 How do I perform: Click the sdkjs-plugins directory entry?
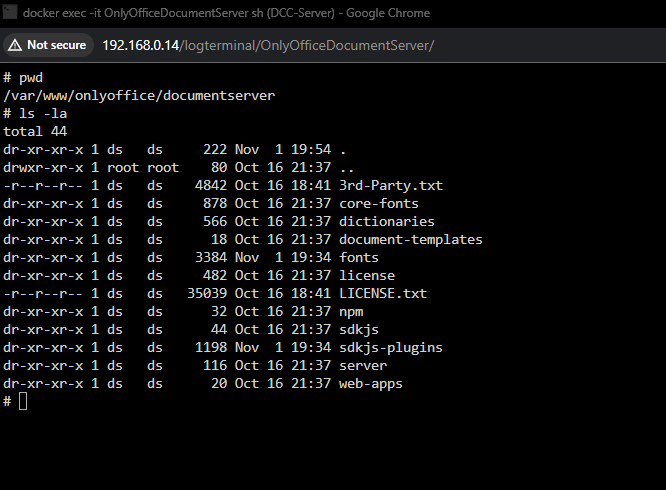[391, 347]
